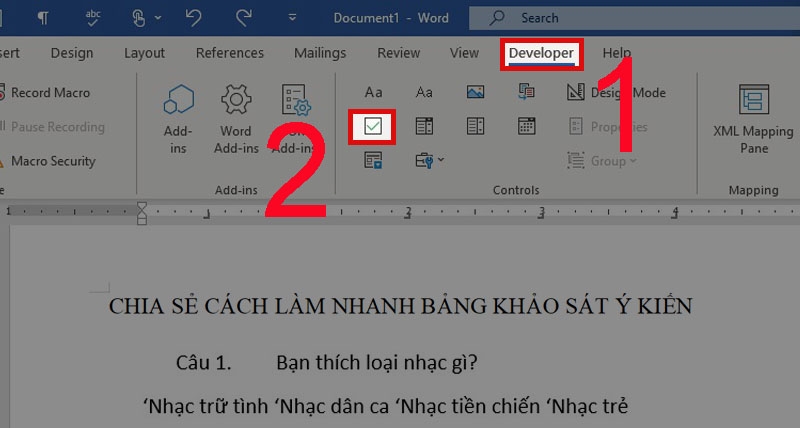Insert Check Box content control

pyautogui.click(x=373, y=126)
